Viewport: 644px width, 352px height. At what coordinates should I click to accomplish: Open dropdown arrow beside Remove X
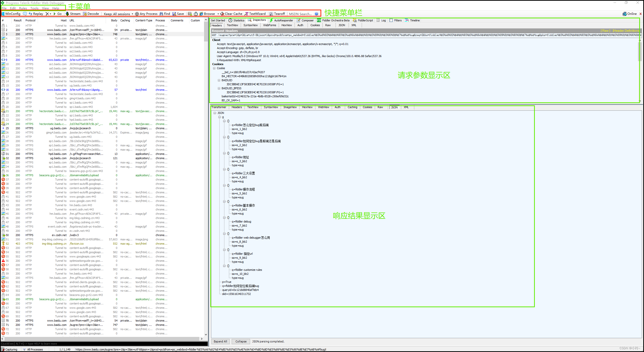pos(50,14)
